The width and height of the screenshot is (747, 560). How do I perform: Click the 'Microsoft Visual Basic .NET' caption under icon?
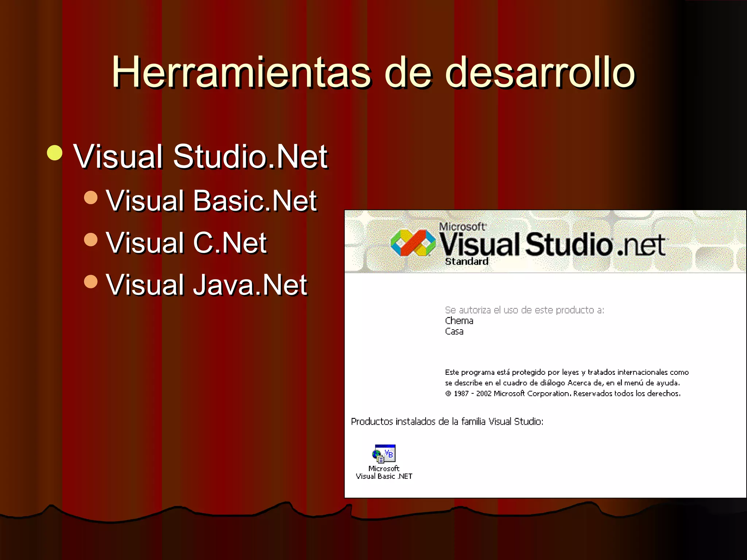(x=384, y=472)
